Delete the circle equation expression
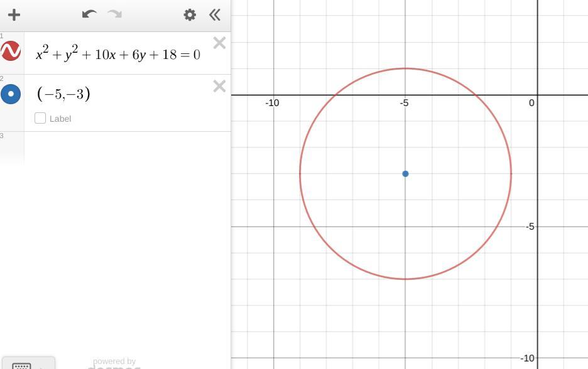Image resolution: width=588 pixels, height=369 pixels. tap(219, 43)
